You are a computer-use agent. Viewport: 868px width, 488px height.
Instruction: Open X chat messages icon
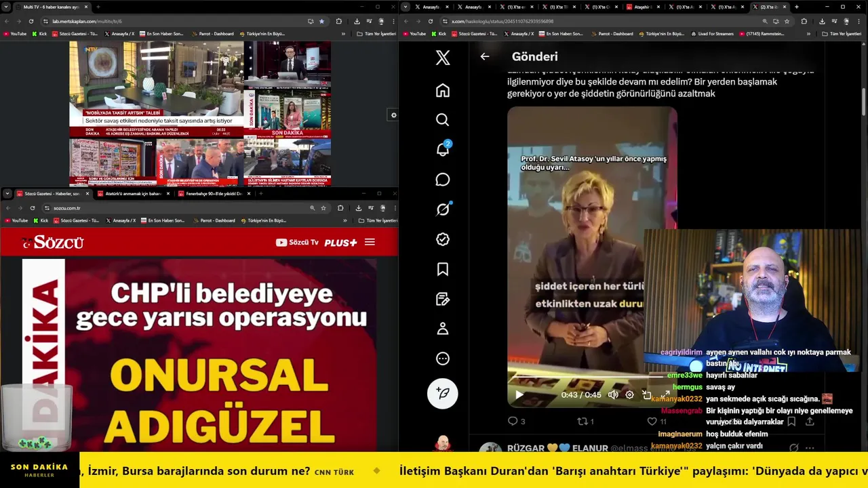[443, 180]
